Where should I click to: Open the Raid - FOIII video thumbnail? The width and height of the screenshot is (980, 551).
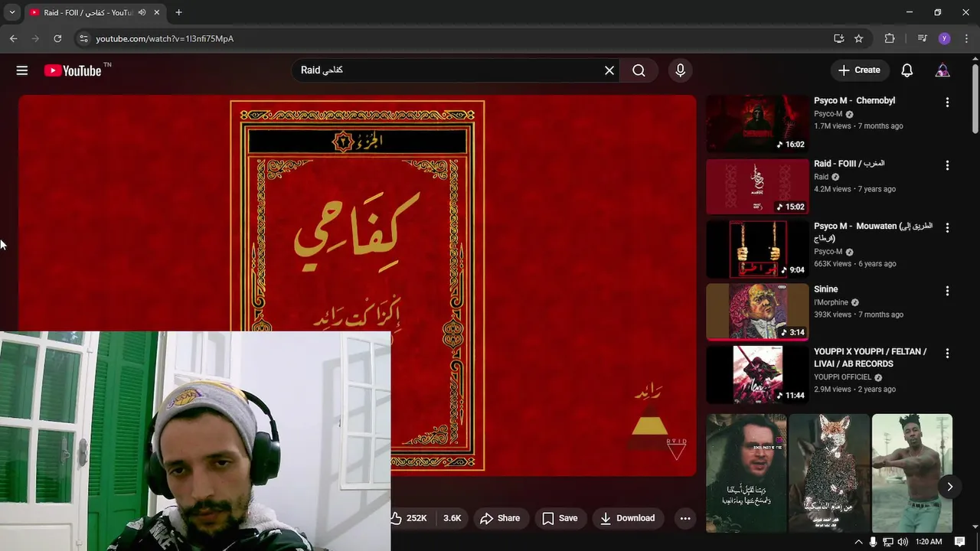pyautogui.click(x=757, y=186)
